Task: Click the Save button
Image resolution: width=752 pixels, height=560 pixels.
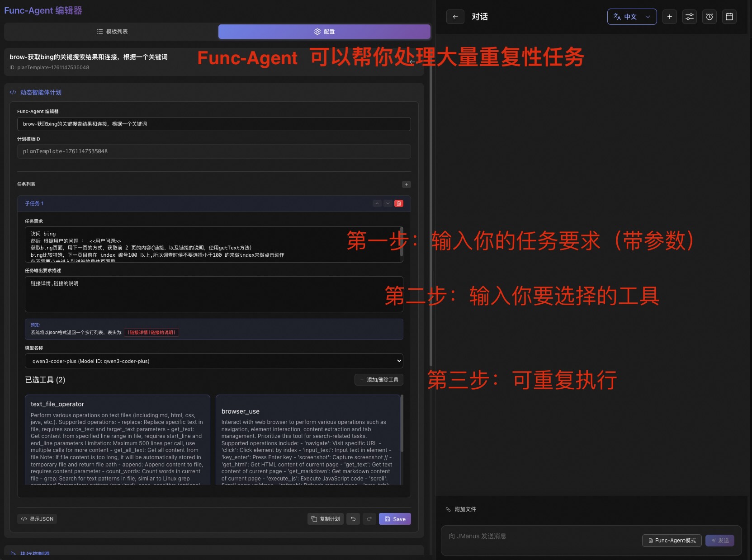Action: click(x=394, y=519)
